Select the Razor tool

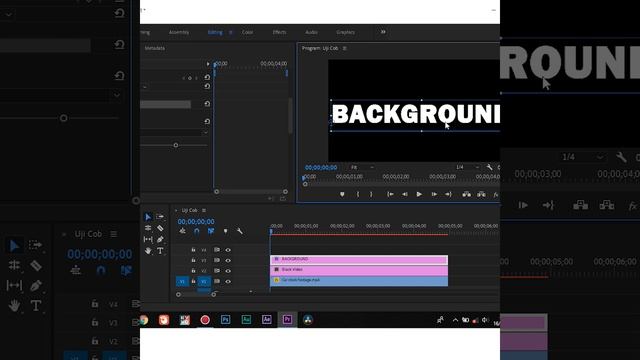[x=160, y=228]
